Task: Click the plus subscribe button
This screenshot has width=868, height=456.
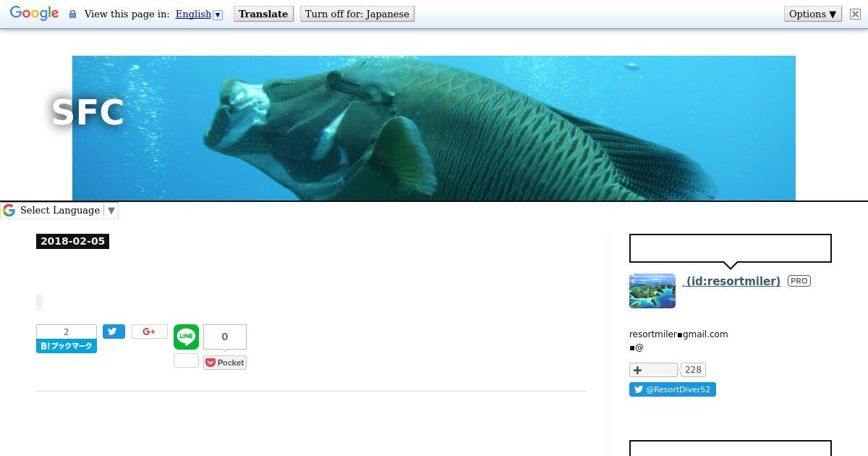Action: (653, 370)
